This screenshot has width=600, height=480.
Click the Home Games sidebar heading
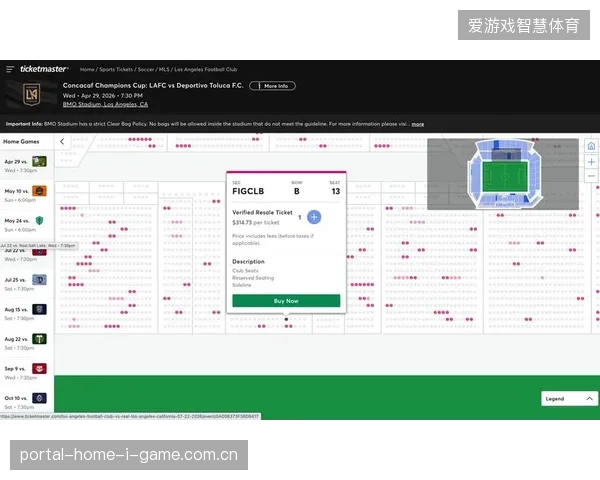(x=21, y=142)
